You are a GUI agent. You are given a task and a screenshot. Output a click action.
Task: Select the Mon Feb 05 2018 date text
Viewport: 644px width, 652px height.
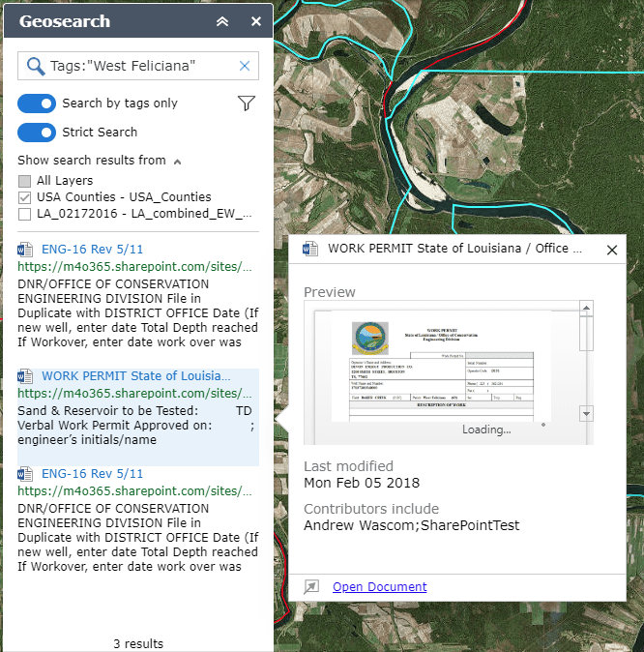pyautogui.click(x=362, y=483)
